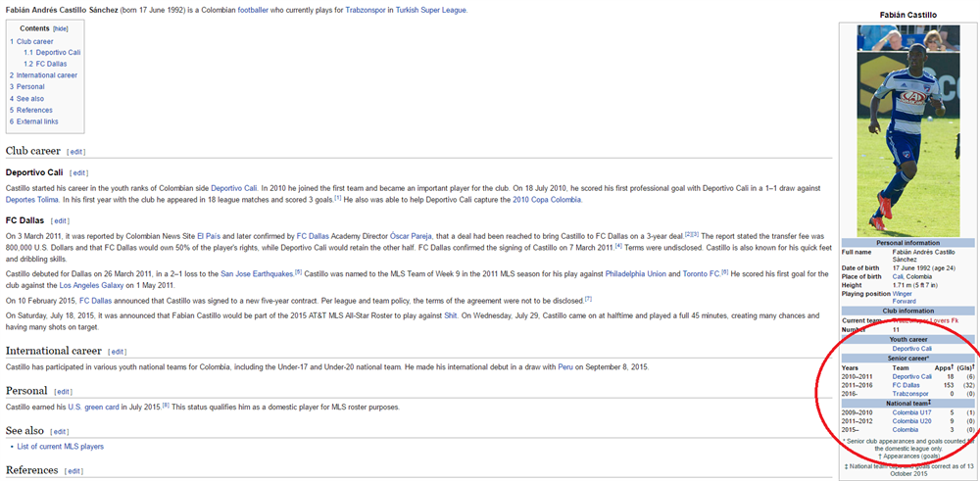
Task: Open the San Jose Earthquakes link
Action: click(257, 273)
